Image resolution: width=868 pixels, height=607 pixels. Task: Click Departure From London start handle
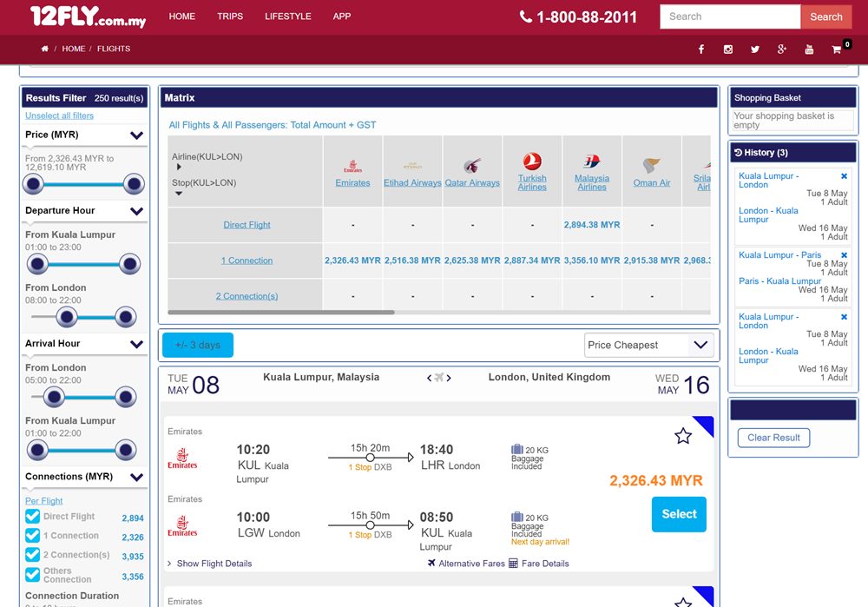(67, 317)
